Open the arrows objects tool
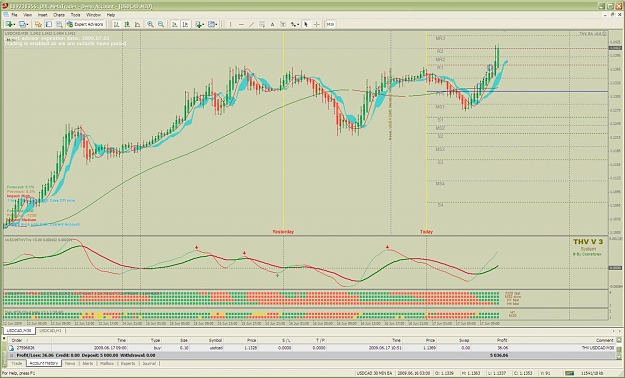Viewport: 625px width, 378px height. (x=293, y=24)
